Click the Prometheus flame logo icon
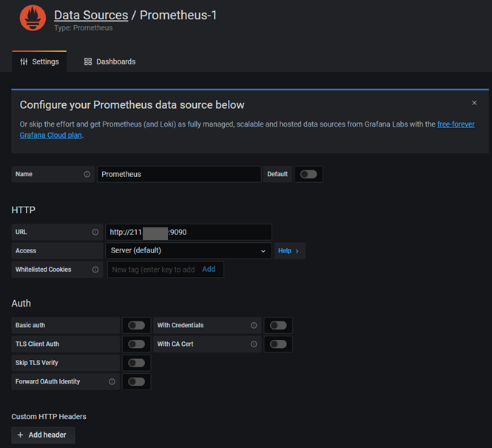Screen dimensions: 492x448 (x=33, y=18)
